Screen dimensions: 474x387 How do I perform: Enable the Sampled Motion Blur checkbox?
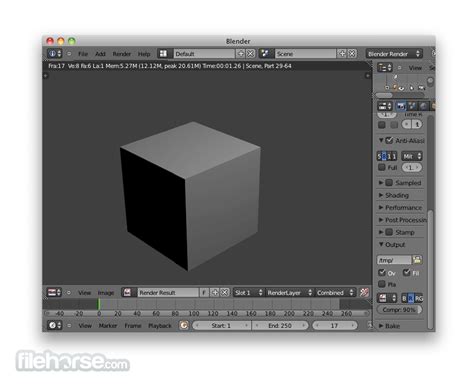389,182
